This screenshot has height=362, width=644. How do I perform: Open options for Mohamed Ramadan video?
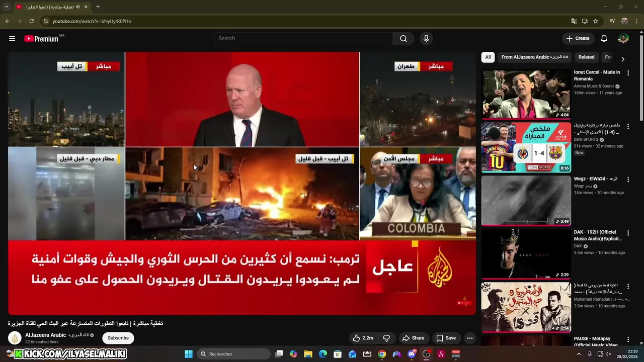point(628,286)
